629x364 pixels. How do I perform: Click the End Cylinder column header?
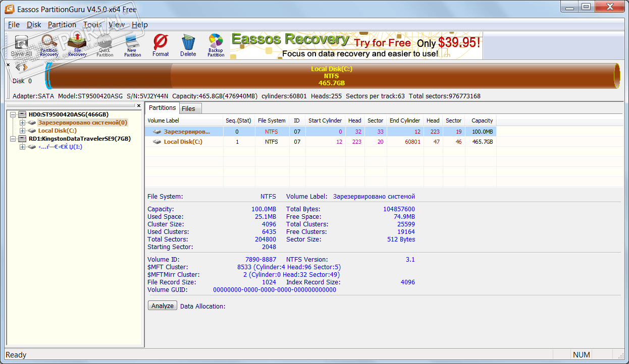[405, 120]
